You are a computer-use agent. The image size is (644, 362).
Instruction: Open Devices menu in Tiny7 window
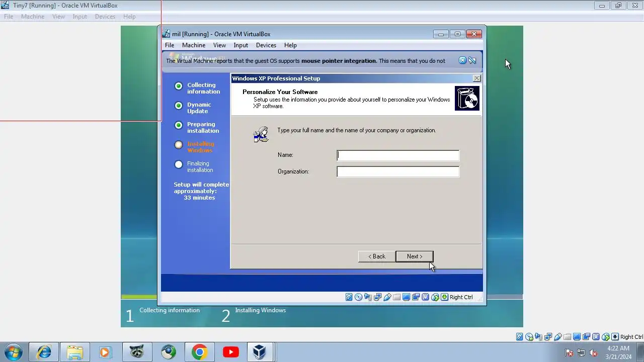pos(105,17)
